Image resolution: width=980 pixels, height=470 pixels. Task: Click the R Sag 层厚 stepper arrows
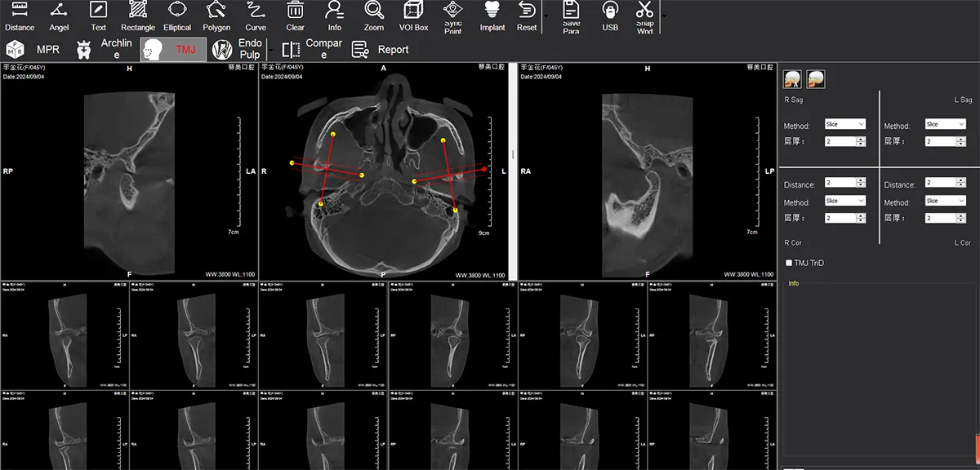tap(861, 141)
